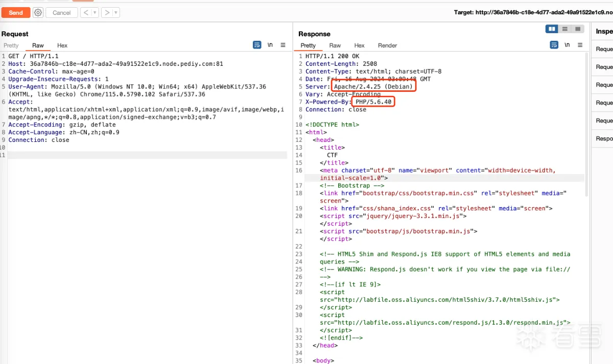Show non-printable characters in the Response panel
Screen dimensions: 613x364
pyautogui.click(x=567, y=45)
